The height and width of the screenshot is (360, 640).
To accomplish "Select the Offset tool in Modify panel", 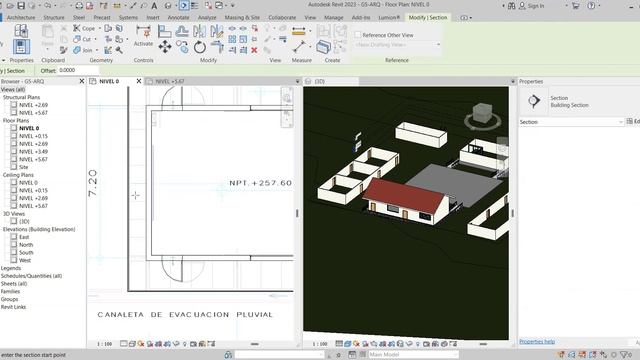I will (182, 31).
